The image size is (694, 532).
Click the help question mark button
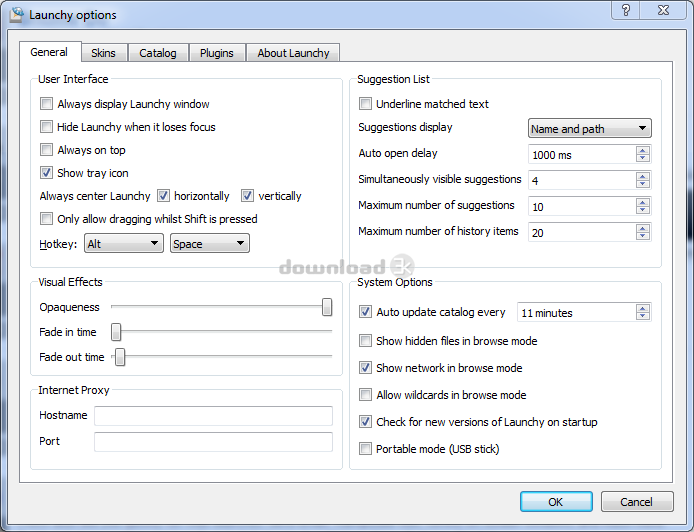click(626, 10)
